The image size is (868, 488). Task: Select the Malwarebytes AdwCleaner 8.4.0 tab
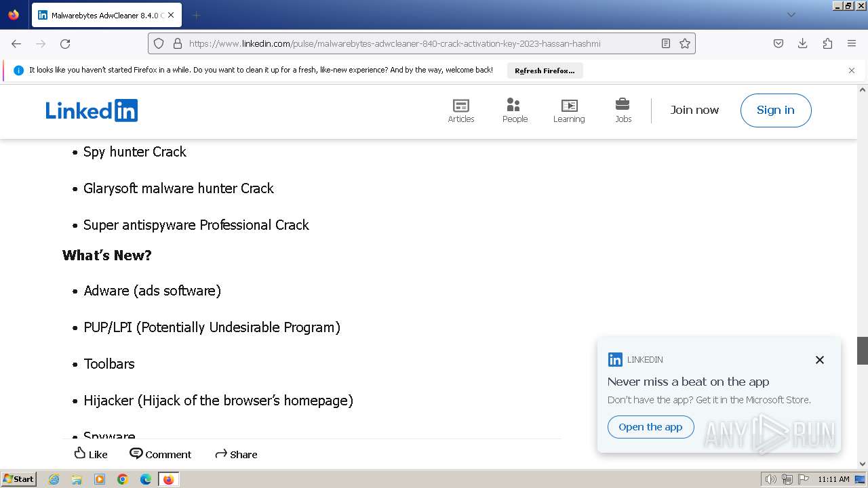pos(106,15)
